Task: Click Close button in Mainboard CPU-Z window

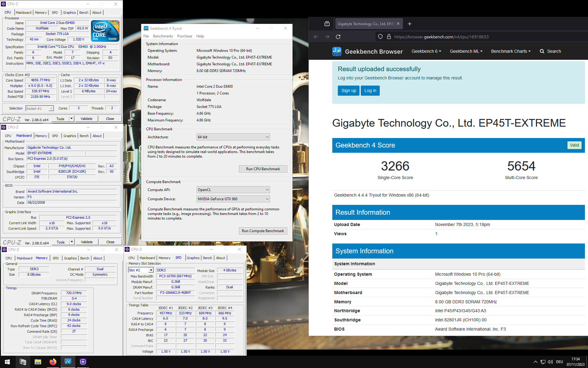Action: click(x=110, y=242)
